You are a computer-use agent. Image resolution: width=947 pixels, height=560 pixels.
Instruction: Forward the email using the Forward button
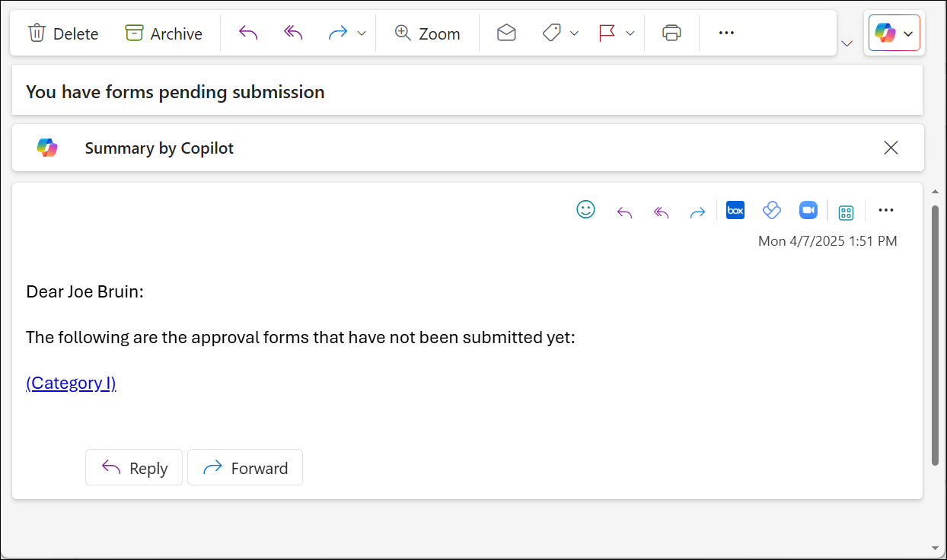point(244,467)
